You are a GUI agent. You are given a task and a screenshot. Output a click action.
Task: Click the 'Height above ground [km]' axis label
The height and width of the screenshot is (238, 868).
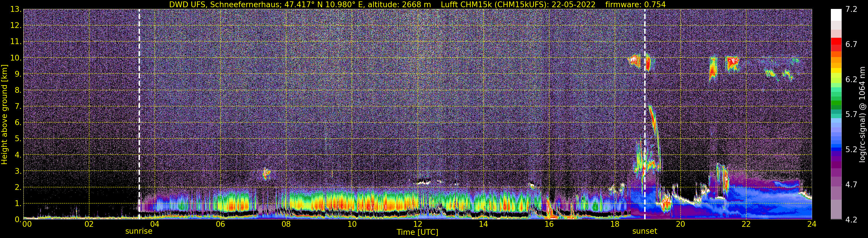point(4,115)
